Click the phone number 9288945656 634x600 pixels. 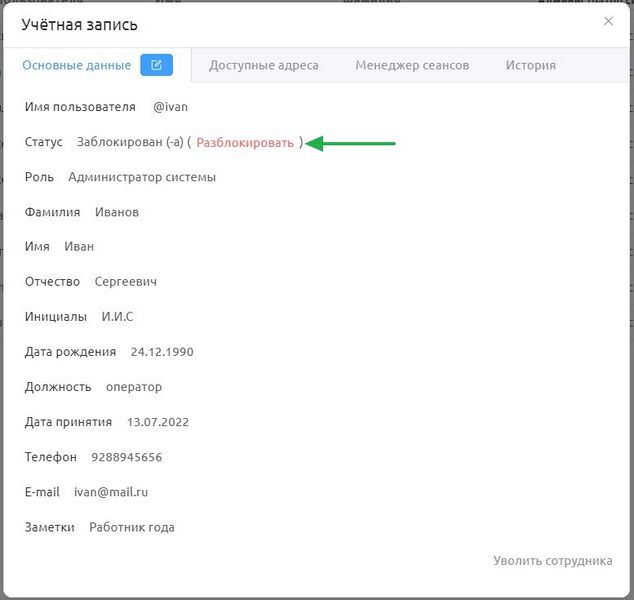(127, 457)
